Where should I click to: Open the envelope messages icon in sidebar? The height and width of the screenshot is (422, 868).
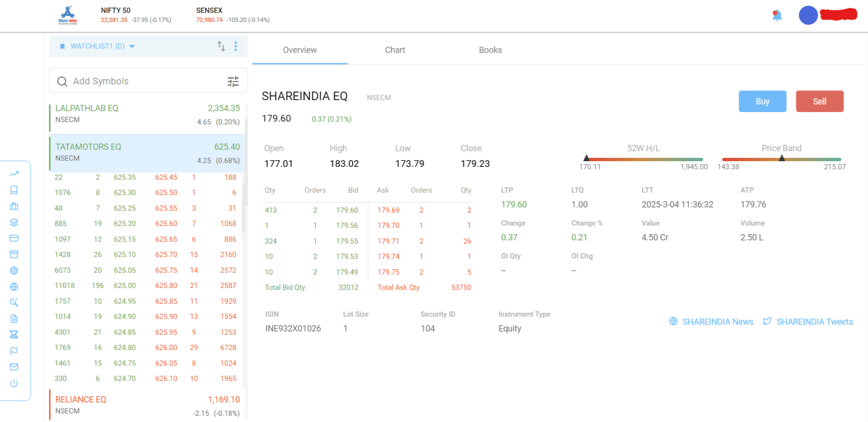pyautogui.click(x=14, y=367)
